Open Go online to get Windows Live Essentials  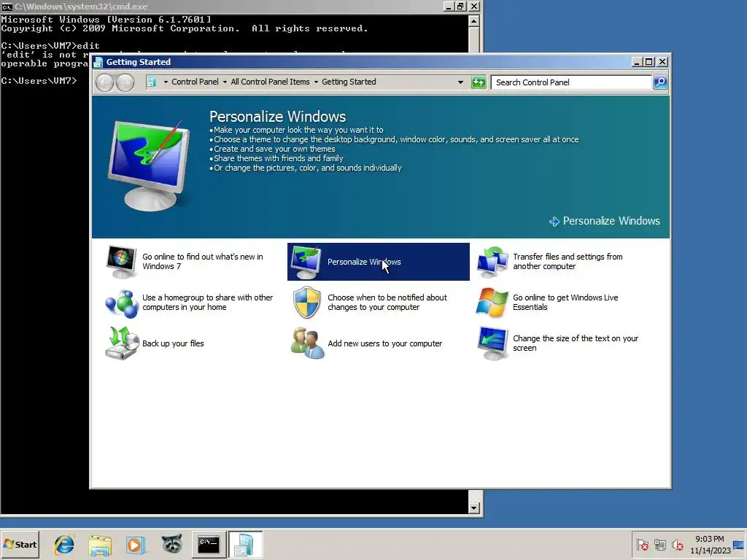point(565,303)
